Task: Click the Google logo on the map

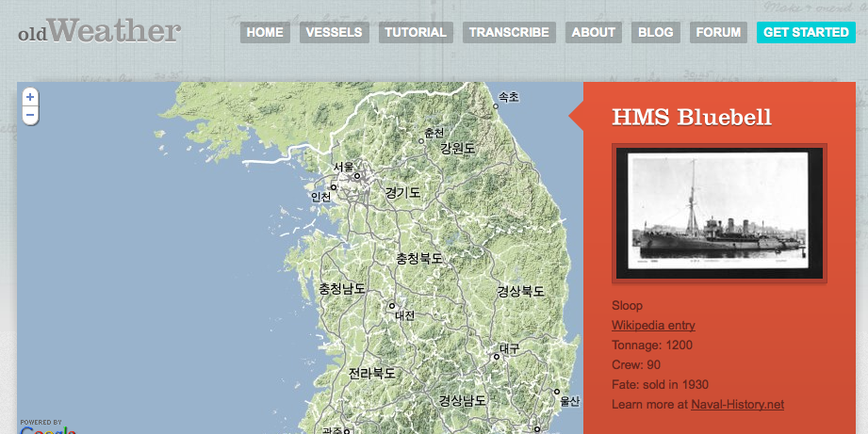Action: [47, 429]
